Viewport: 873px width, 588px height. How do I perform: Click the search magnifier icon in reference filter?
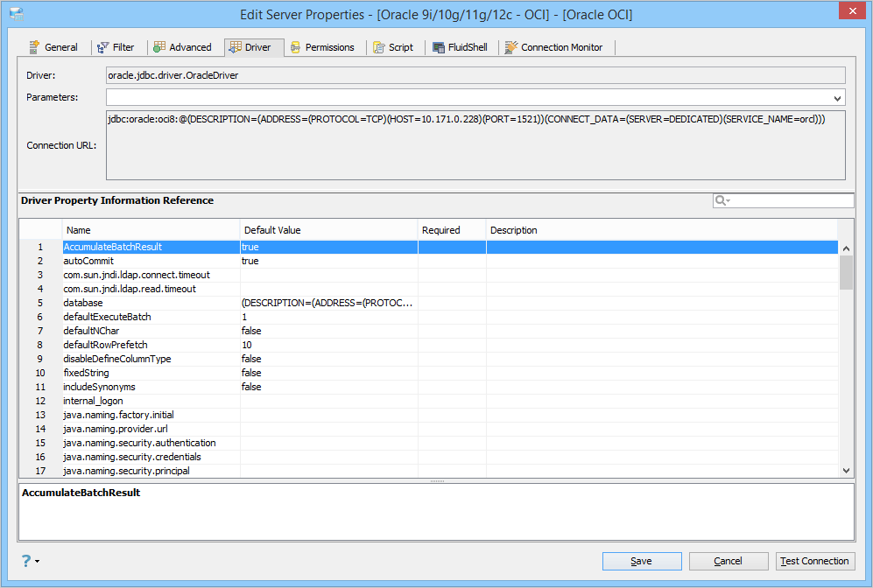tap(722, 201)
